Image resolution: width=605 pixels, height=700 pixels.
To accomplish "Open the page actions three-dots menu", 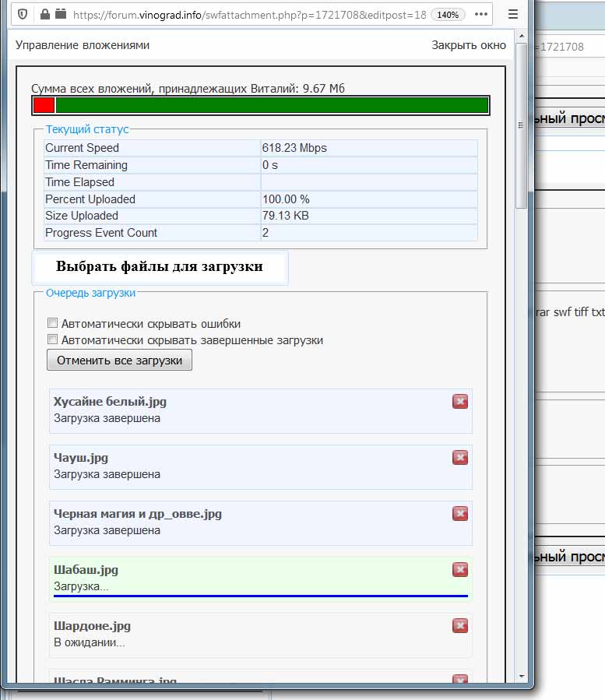I will (x=481, y=14).
